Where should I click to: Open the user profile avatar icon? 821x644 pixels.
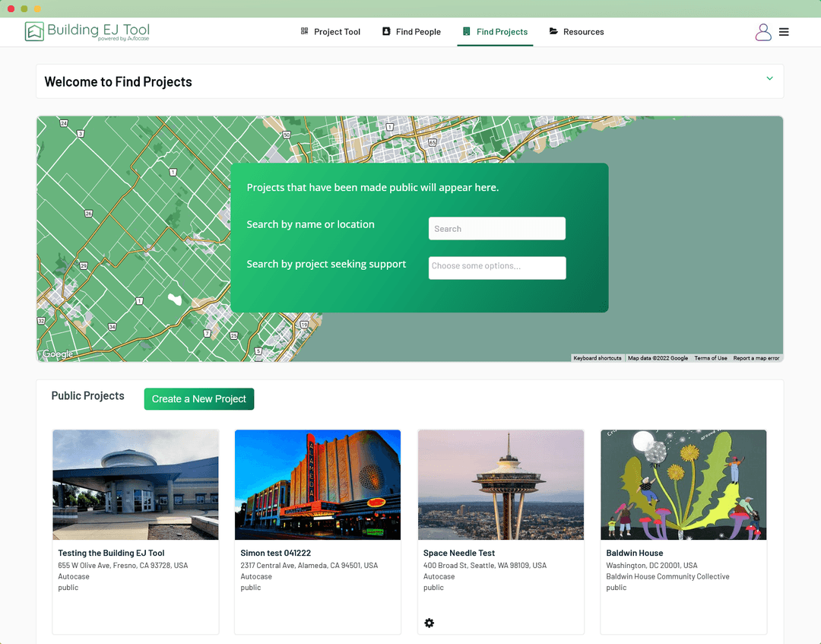762,32
